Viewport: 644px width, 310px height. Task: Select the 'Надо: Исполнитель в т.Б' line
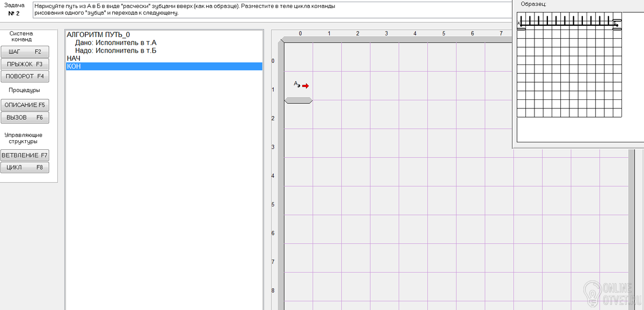point(164,51)
